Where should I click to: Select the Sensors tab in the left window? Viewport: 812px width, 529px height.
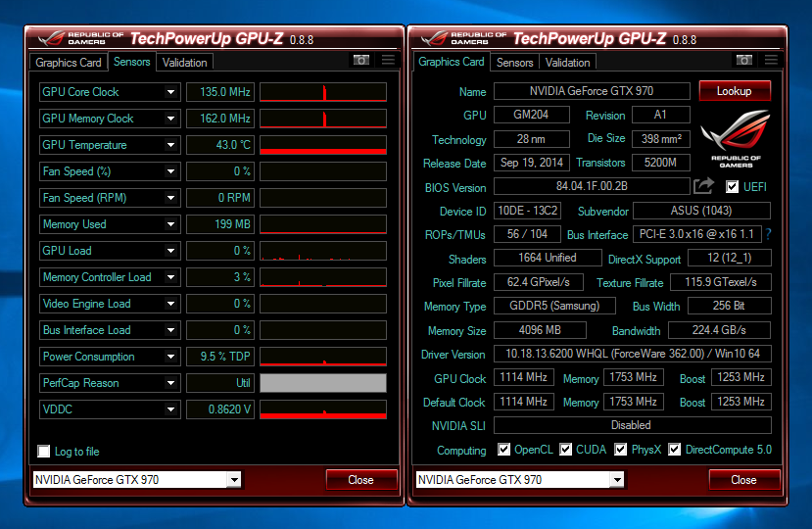(x=131, y=62)
